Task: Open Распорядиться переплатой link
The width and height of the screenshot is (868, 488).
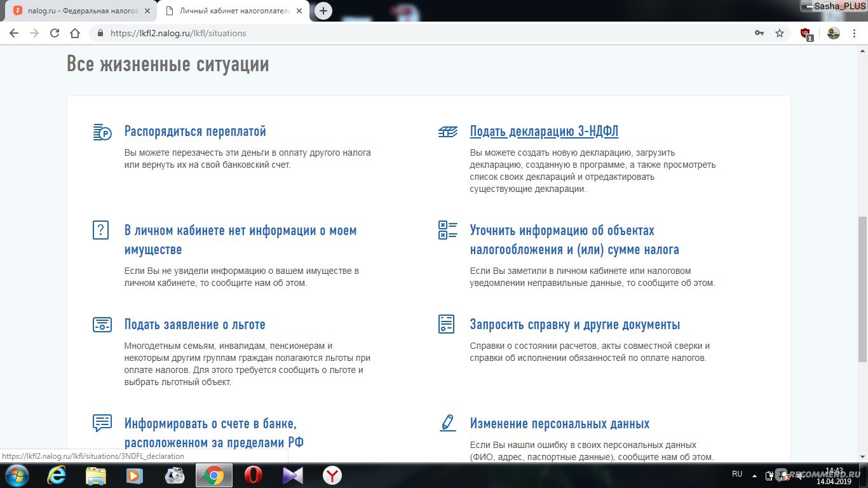Action: point(195,132)
